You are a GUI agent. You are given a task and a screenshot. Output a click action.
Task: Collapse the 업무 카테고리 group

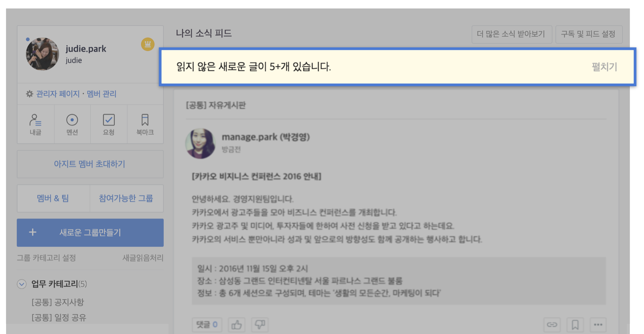tap(22, 284)
